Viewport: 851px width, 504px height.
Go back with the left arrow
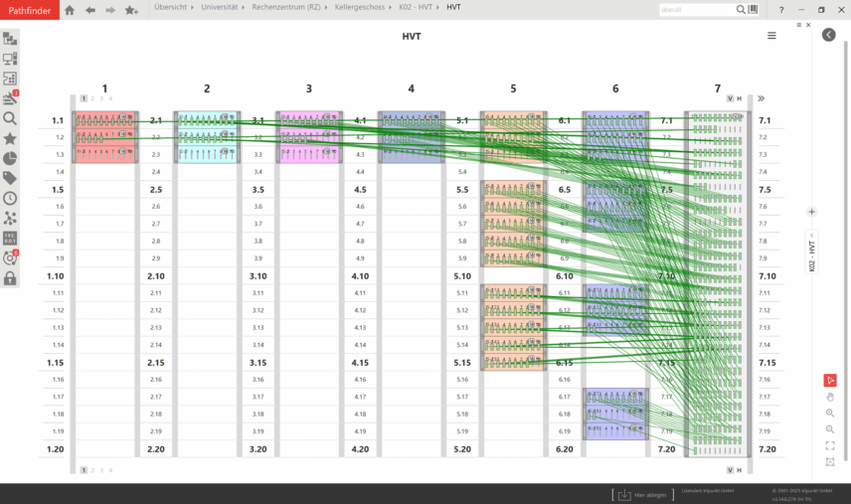pyautogui.click(x=90, y=10)
